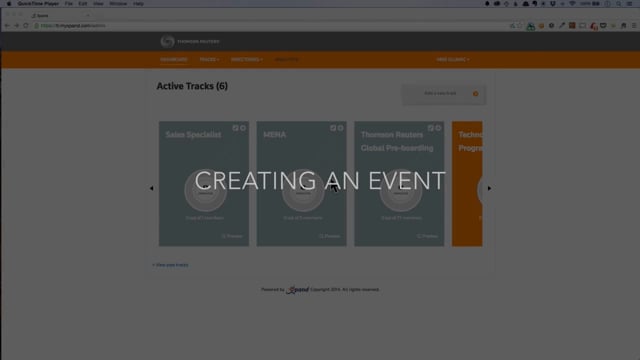Click the Xpand logo in footer
Screen dimensions: 640x360
point(297,290)
